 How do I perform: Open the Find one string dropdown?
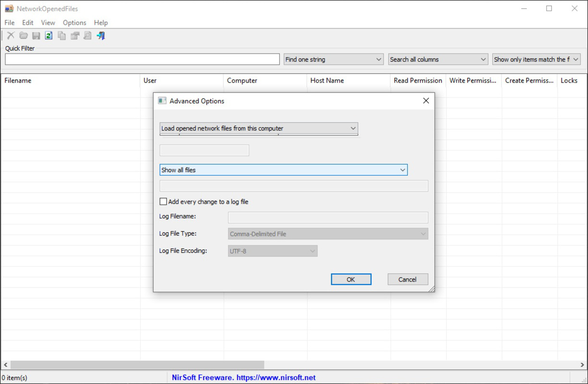(x=334, y=60)
